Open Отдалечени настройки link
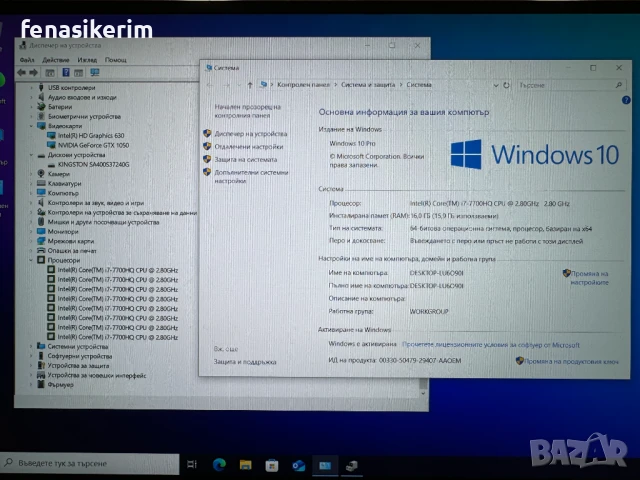This screenshot has height=480, width=640. 249,147
